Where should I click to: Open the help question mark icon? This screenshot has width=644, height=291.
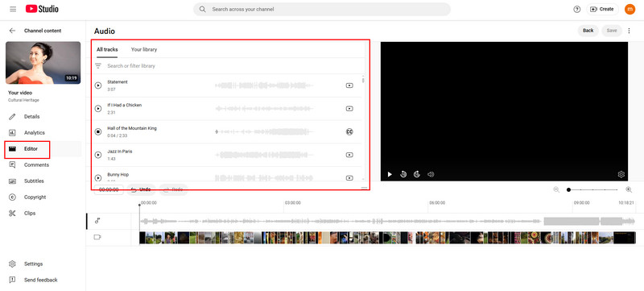point(577,9)
